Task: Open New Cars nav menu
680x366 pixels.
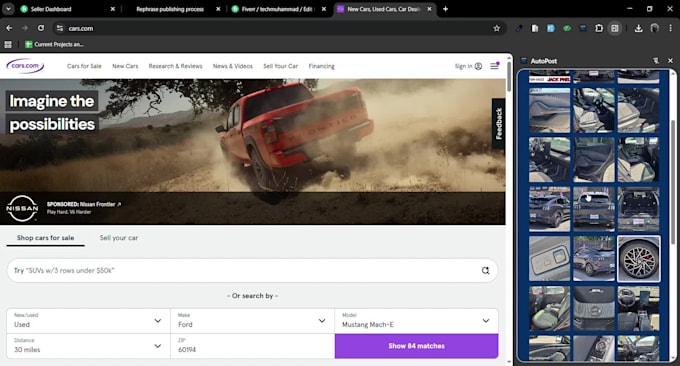Action: click(125, 66)
